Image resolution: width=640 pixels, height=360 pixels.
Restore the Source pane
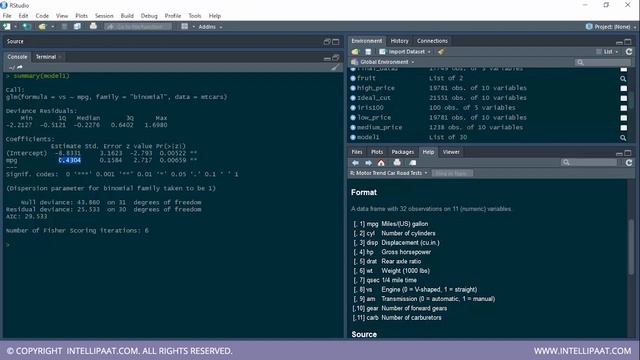[327, 42]
